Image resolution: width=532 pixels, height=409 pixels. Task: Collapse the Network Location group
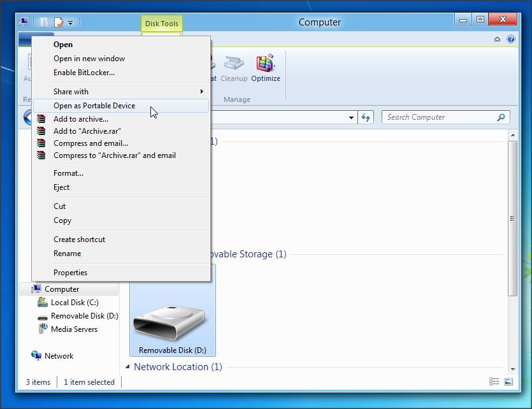pyautogui.click(x=127, y=367)
